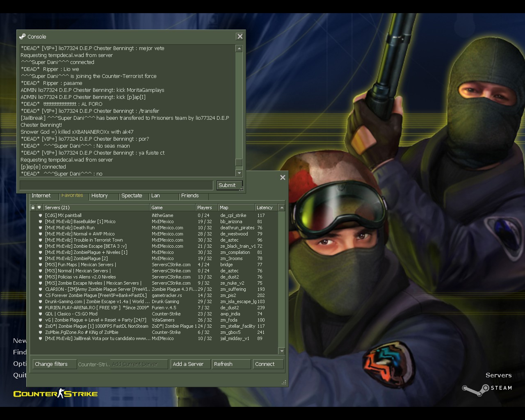Click the shield icon beside ZoMbie.PglZone.Ro server
Viewport: 525px width, 420px height.
coord(41,332)
